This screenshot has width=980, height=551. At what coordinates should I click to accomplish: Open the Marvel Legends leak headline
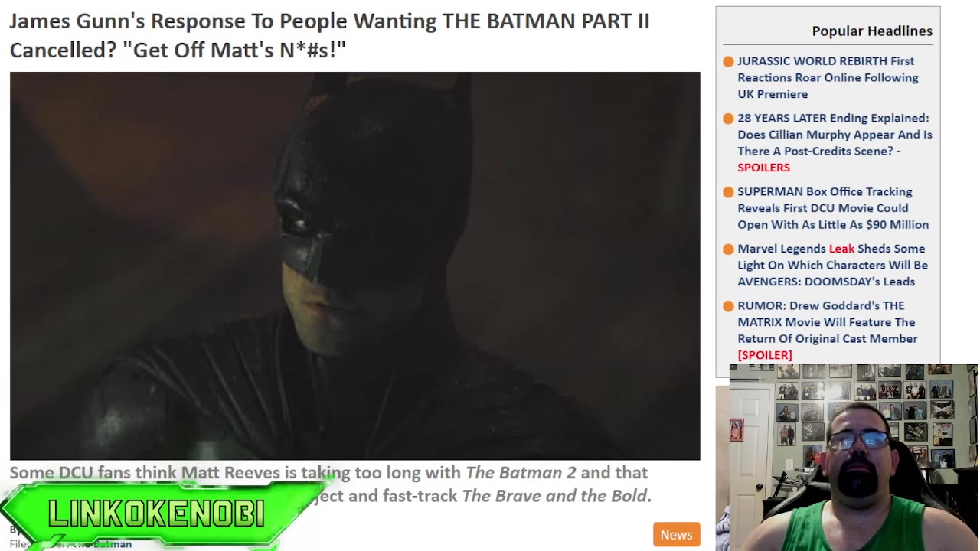click(x=832, y=265)
